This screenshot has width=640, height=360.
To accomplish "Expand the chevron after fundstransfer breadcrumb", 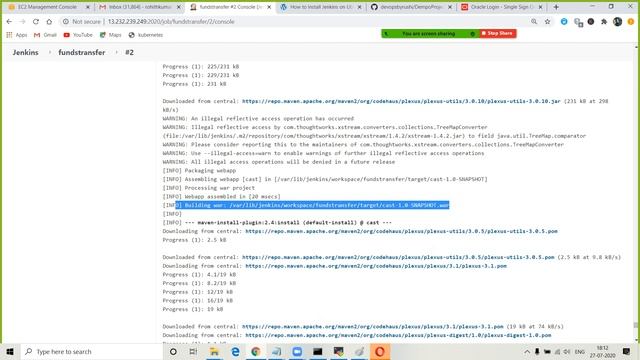I will point(116,52).
